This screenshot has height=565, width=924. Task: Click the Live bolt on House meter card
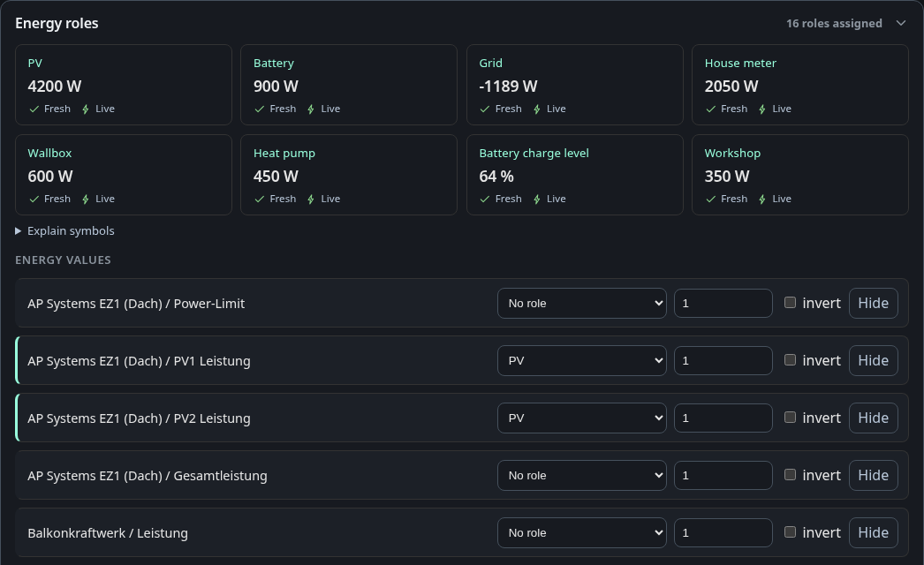tap(762, 109)
